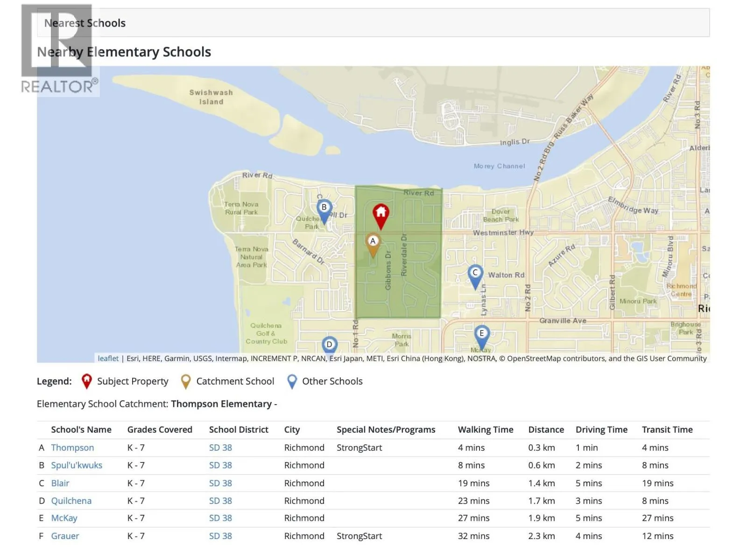
Task: Open the Blair school link
Action: (60, 483)
